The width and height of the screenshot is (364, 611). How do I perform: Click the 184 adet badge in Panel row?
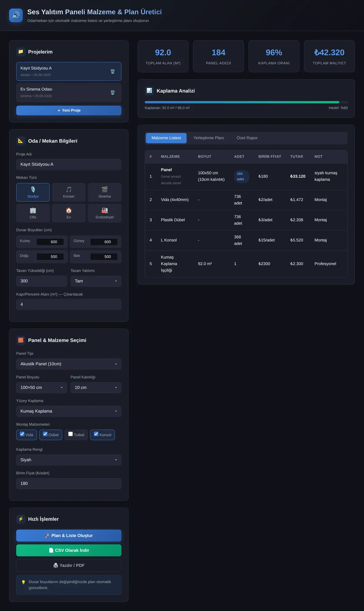241,176
